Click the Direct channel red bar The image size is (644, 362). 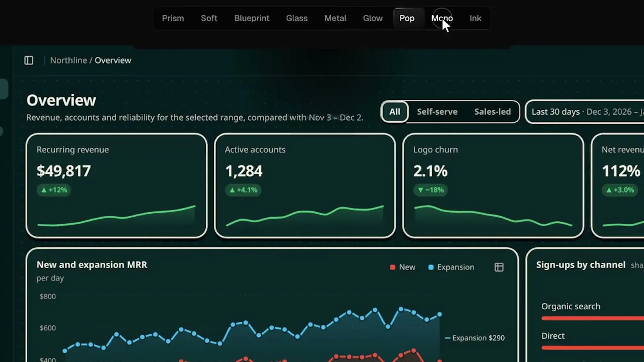point(592,348)
